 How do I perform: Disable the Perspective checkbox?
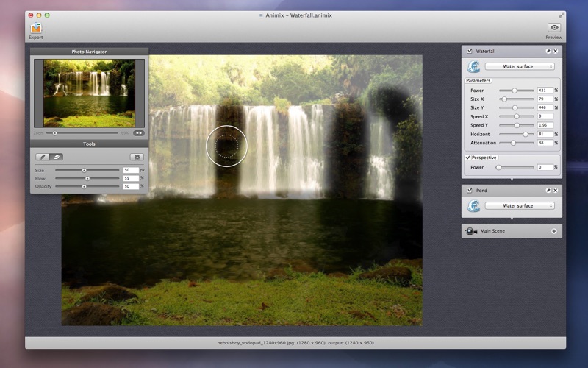467,158
